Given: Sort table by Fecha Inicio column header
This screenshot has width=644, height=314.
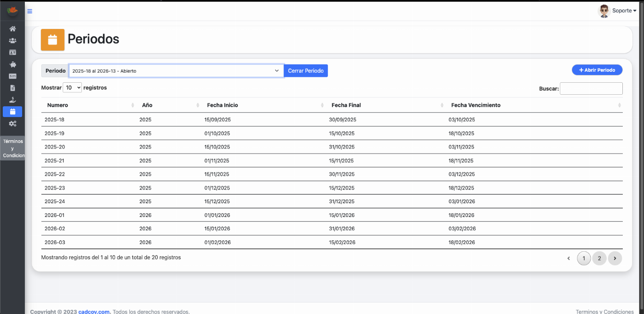Looking at the screenshot, I should [x=223, y=105].
